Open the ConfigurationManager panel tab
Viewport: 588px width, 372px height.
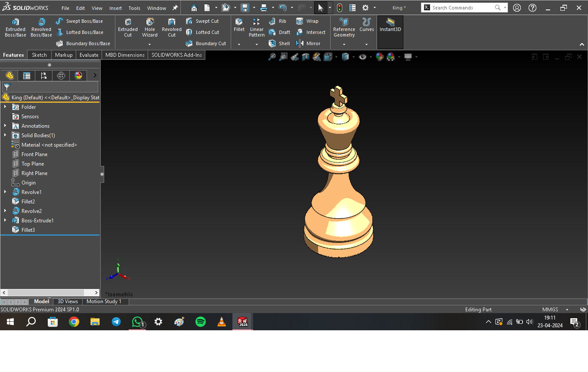click(x=44, y=76)
